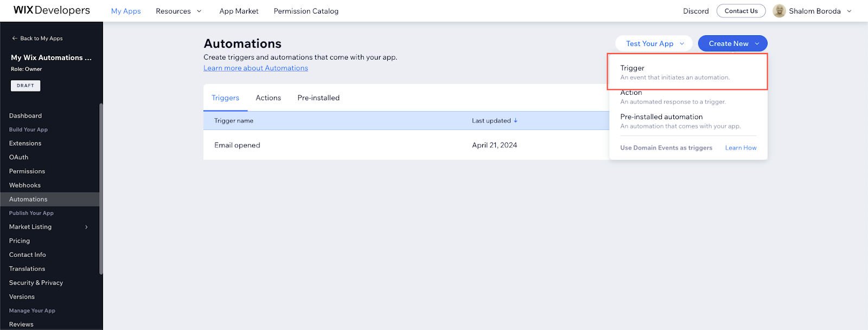
Task: Click the DRAFT status badge
Action: coord(25,86)
